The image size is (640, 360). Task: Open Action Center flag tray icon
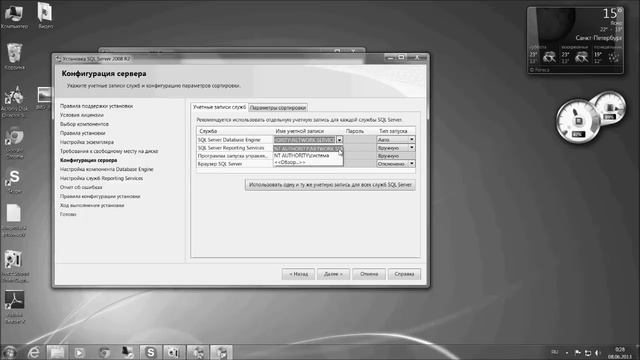click(x=578, y=353)
